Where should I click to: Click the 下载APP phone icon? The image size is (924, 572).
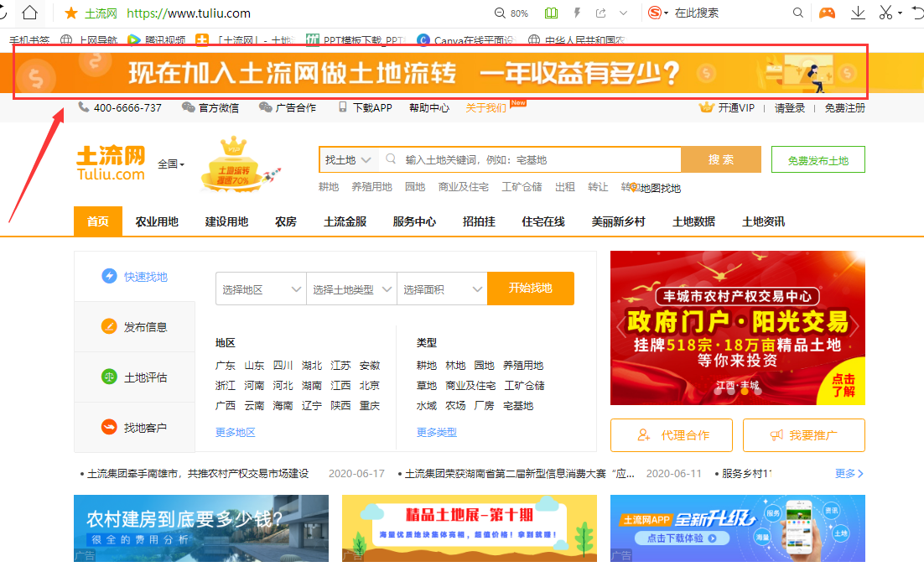pyautogui.click(x=342, y=107)
